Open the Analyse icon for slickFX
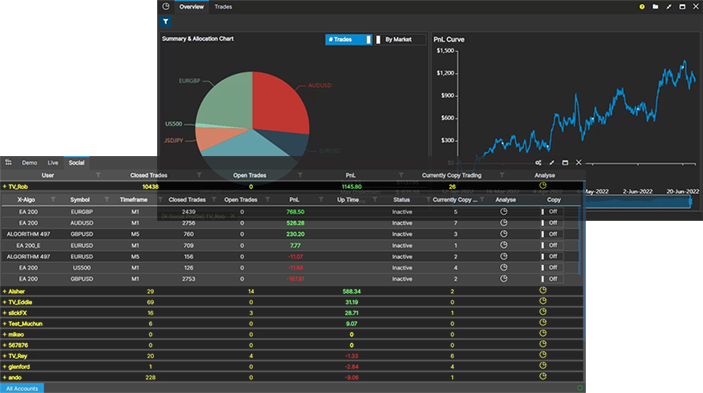This screenshot has height=393, width=703. (x=543, y=312)
